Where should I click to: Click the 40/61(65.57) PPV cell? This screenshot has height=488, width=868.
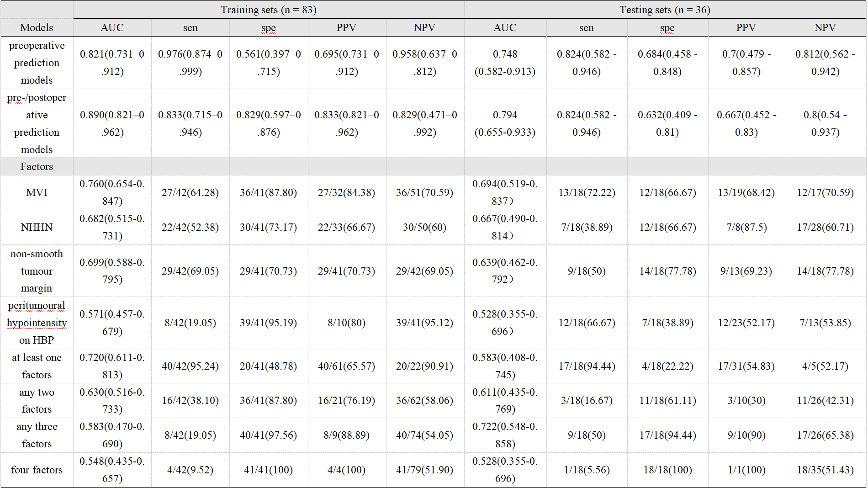(x=346, y=366)
